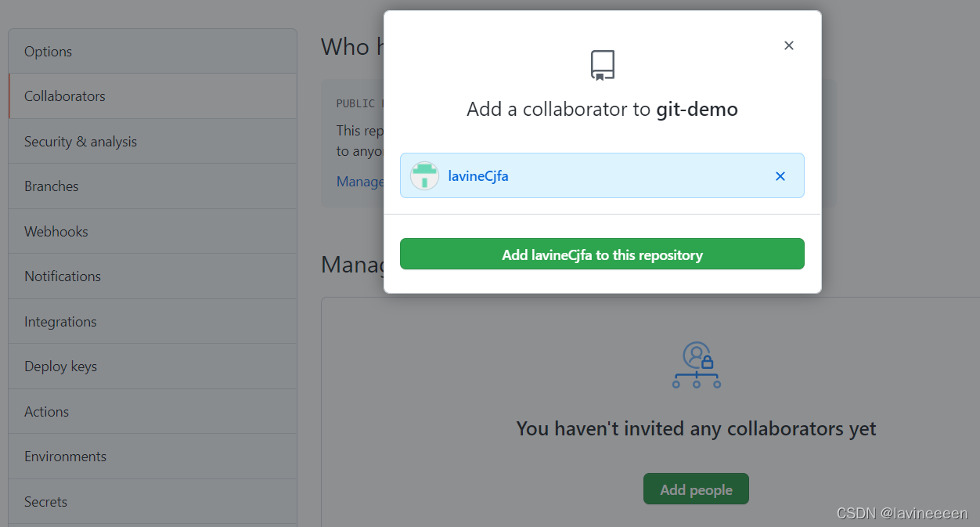Remove selected user lavineCjfa from field
This screenshot has height=527, width=980.
(x=780, y=176)
